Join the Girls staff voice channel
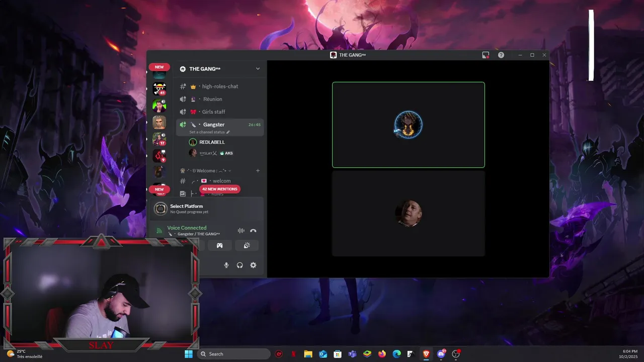 click(220, 112)
